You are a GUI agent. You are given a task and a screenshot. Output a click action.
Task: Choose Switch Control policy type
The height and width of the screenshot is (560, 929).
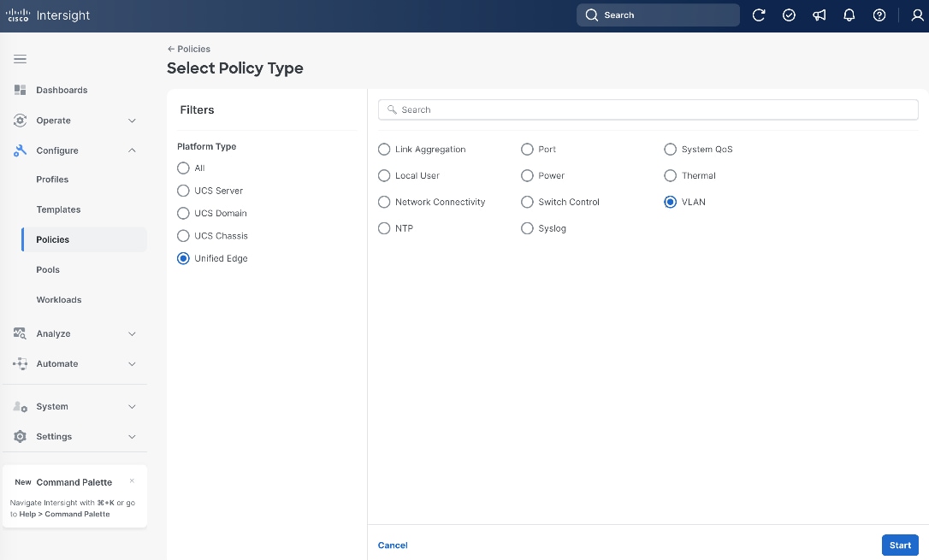coord(527,202)
